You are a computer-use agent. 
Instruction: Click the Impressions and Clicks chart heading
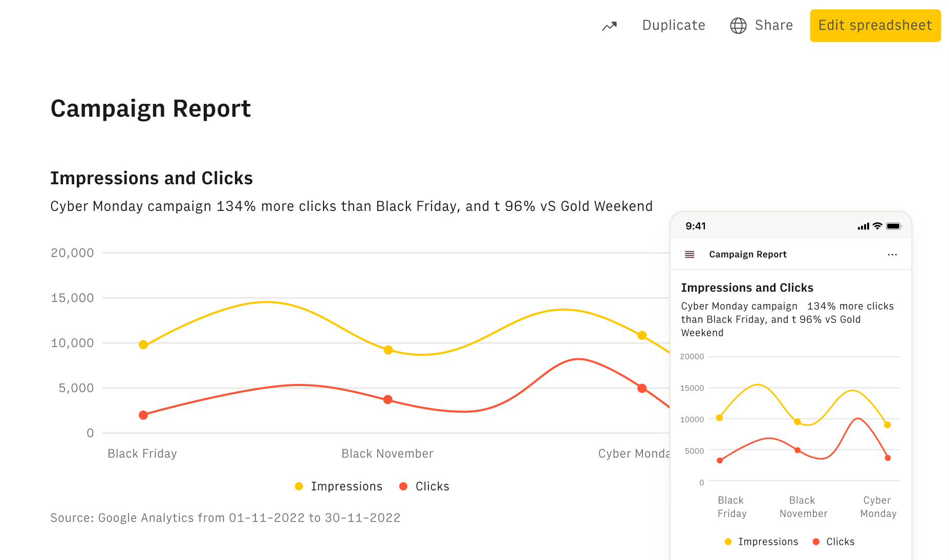tap(152, 178)
